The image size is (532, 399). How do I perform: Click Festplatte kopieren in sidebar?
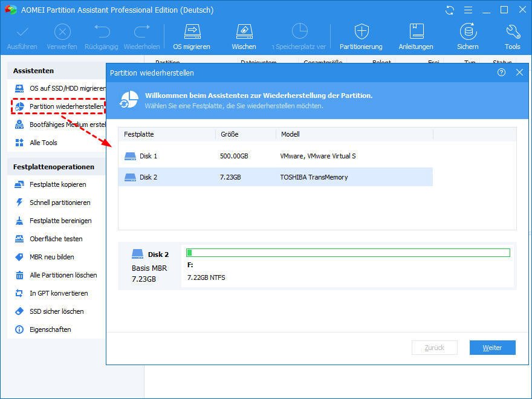[51, 184]
